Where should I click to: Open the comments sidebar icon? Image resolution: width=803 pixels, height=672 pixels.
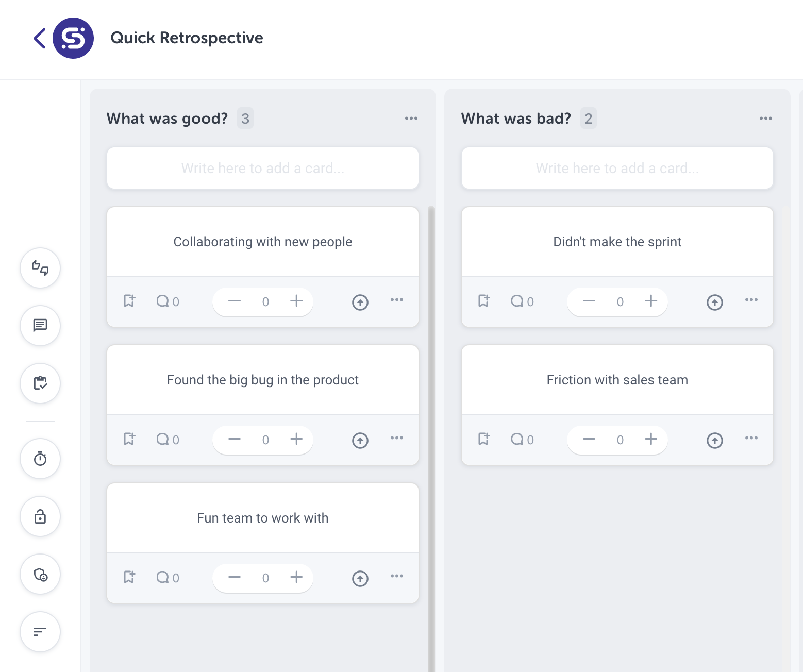click(40, 326)
